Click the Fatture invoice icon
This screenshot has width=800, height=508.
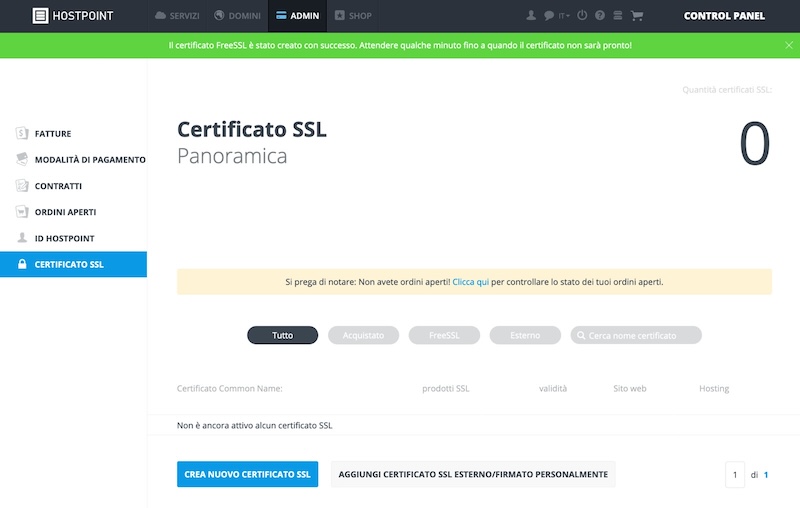point(21,133)
